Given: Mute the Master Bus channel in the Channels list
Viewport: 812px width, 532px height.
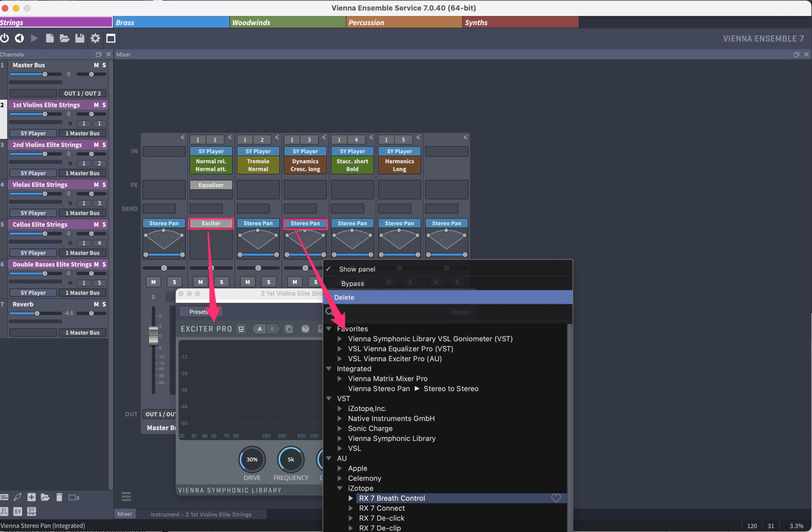Looking at the screenshot, I should pos(96,65).
